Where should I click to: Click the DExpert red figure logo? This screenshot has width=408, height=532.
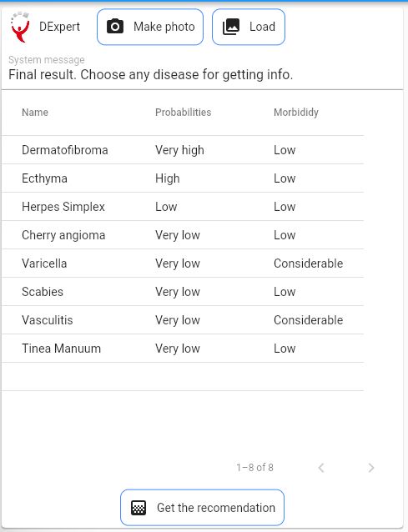20,27
